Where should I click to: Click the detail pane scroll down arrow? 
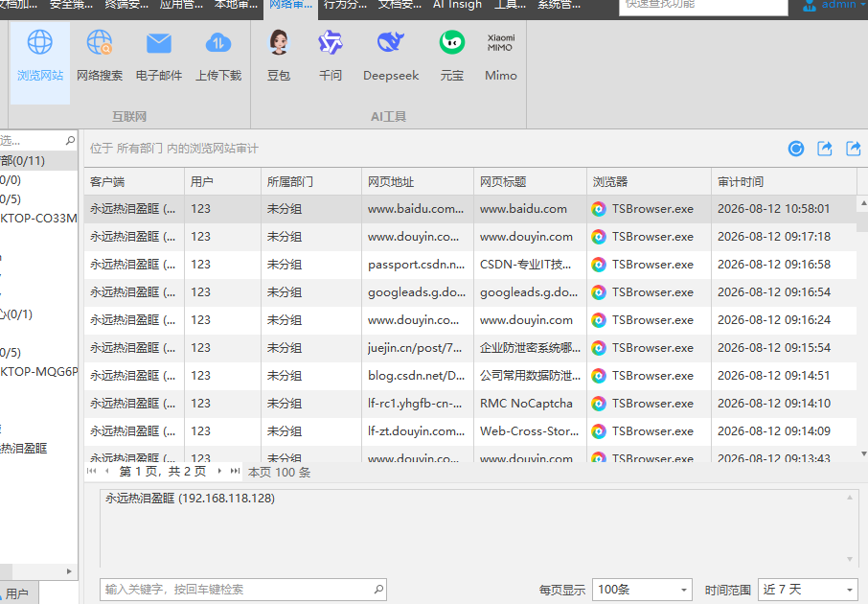tap(850, 559)
